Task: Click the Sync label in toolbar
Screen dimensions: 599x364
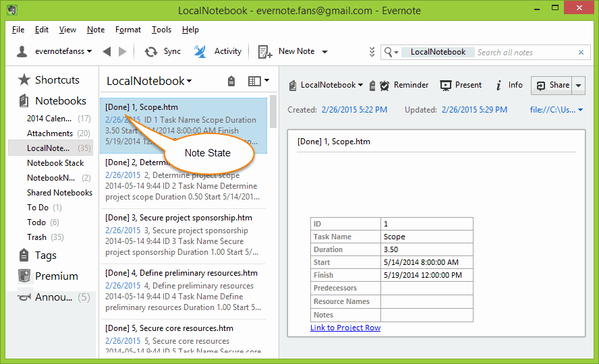Action: pyautogui.click(x=172, y=51)
